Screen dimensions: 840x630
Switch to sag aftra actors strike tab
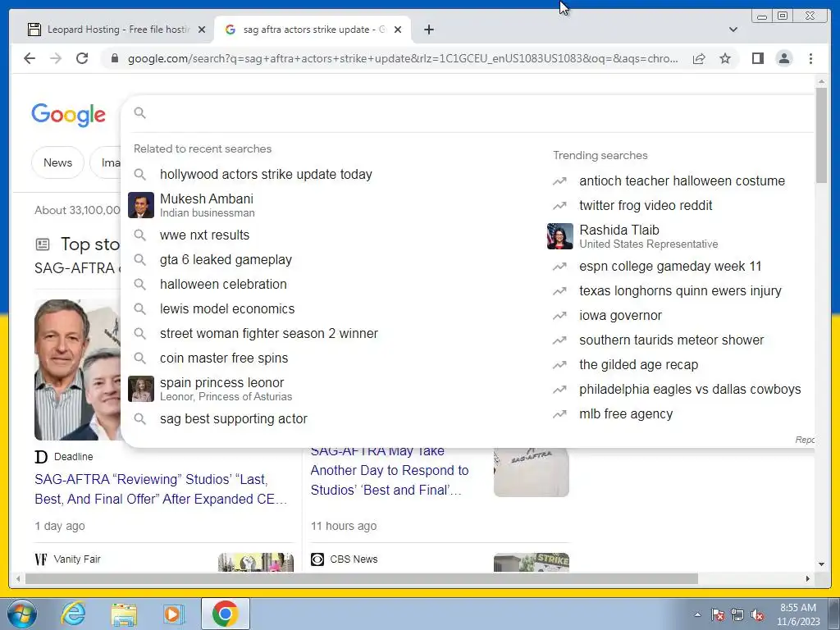[313, 30]
